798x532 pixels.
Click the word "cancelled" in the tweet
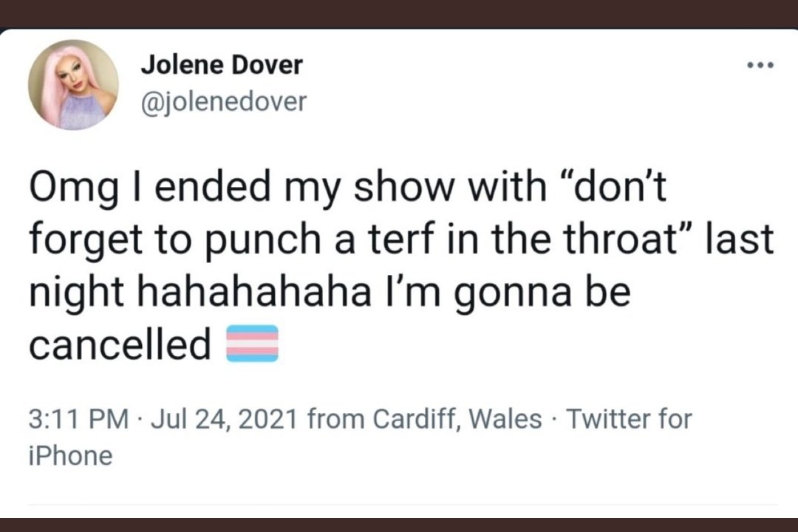point(120,344)
